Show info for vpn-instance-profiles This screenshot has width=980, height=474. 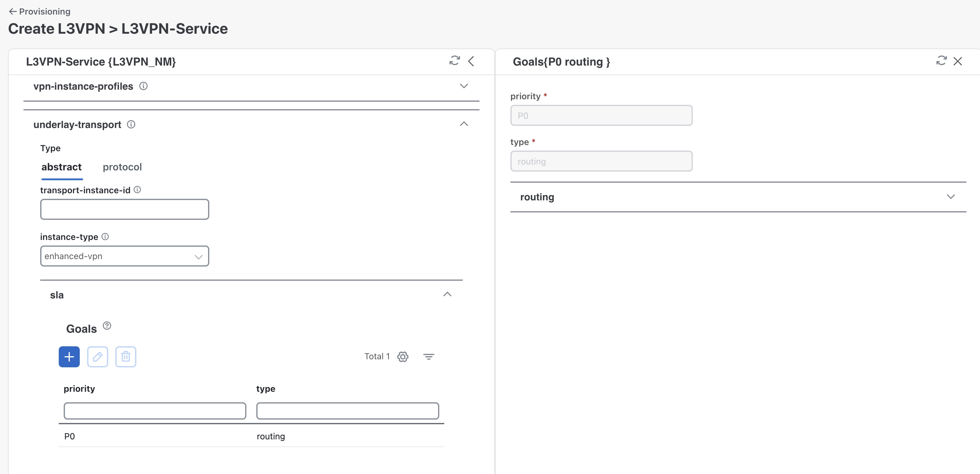coord(143,86)
